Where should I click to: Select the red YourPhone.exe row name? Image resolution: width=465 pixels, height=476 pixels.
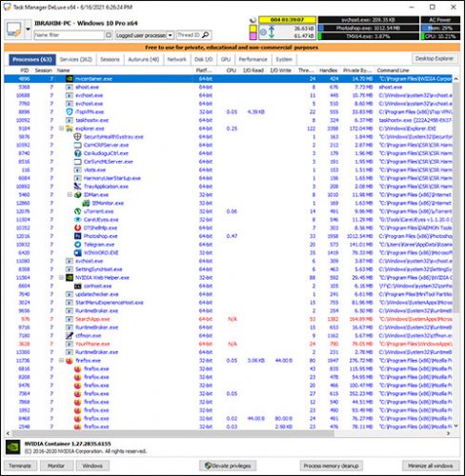tap(92, 344)
